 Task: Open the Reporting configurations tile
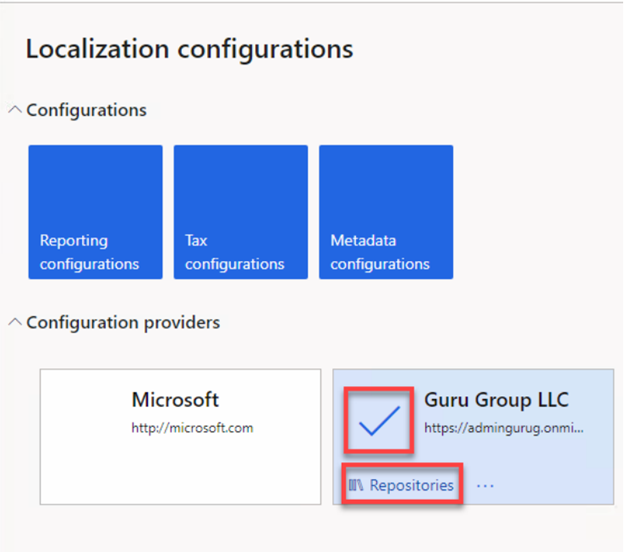[x=95, y=212]
